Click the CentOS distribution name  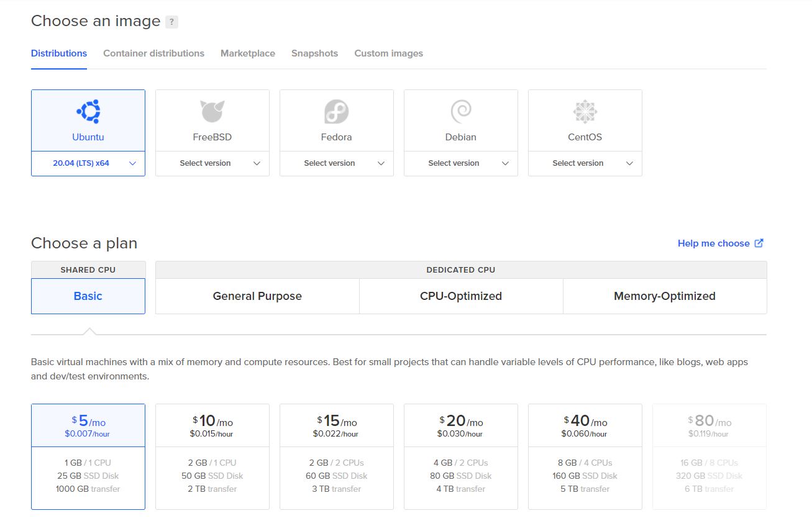585,137
